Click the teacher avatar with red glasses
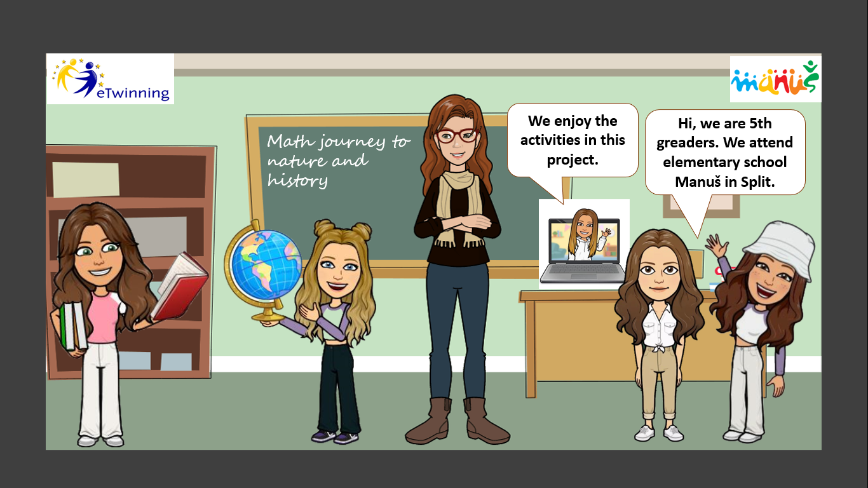Viewport: 868px width, 488px height. (458, 269)
